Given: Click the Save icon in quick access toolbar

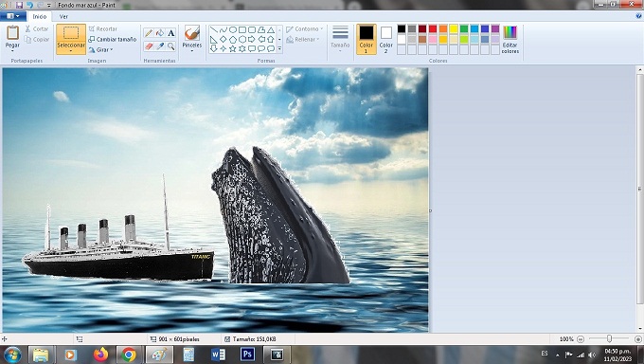Looking at the screenshot, I should (x=19, y=5).
